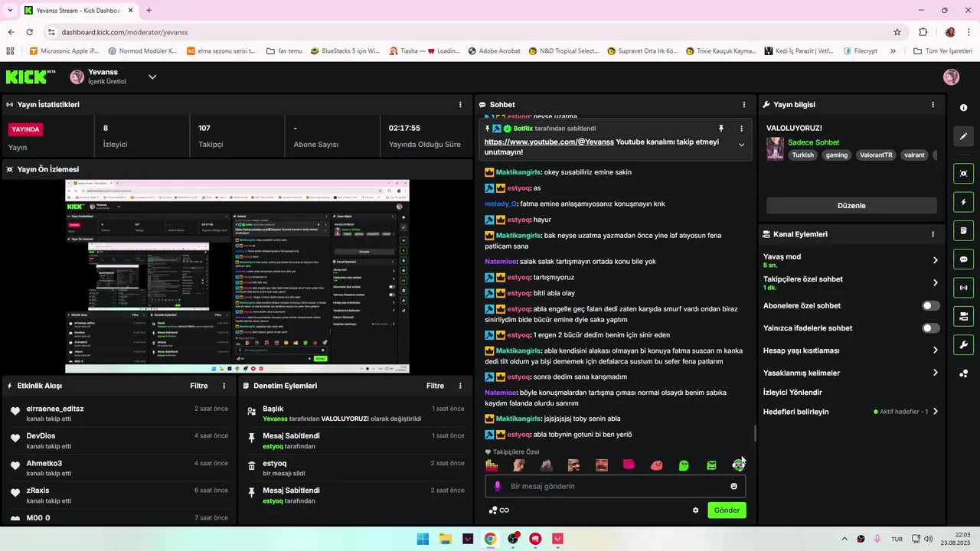Viewport: 980px width, 551px height.
Task: Select the pencil edit icon in sidebar
Action: 963,136
